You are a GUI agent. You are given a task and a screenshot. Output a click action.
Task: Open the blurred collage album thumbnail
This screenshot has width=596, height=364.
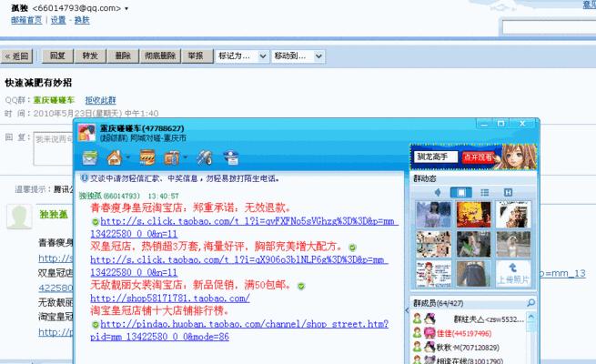433,244
